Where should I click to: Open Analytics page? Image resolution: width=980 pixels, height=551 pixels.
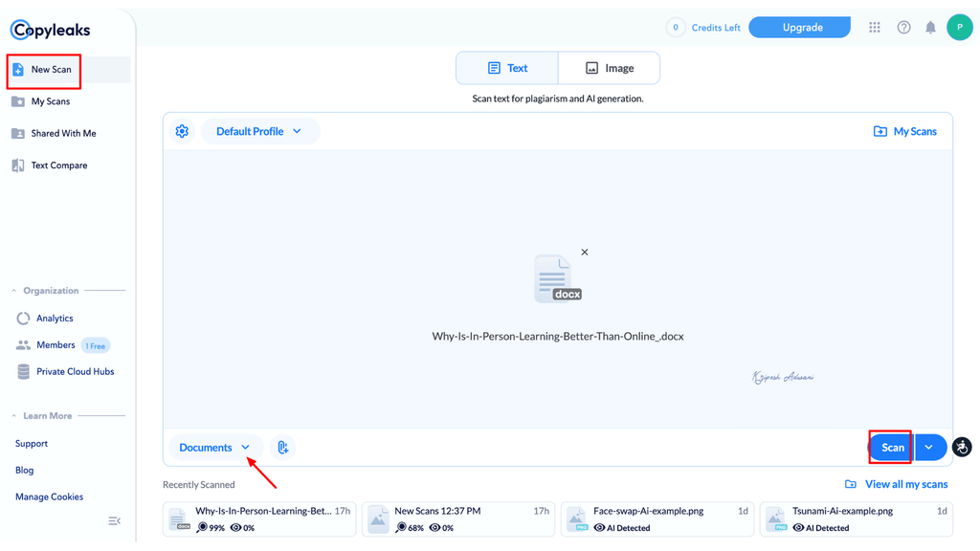(x=55, y=318)
